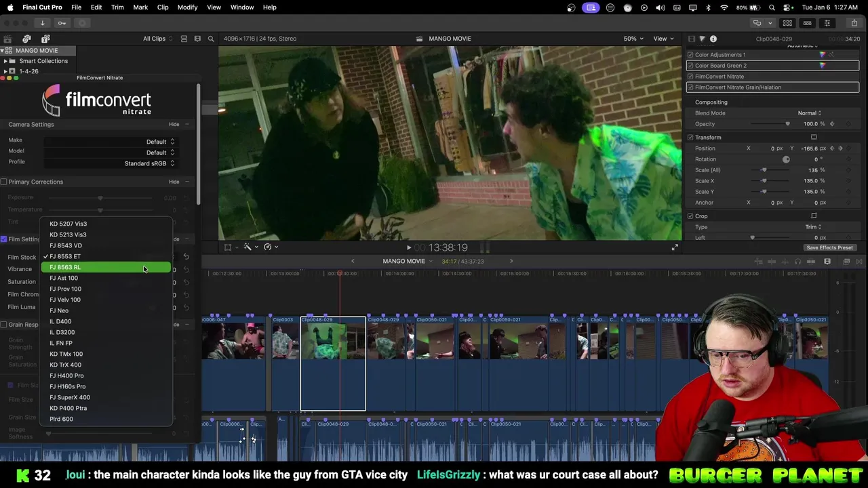Click the Rotation dial control

coord(786,159)
